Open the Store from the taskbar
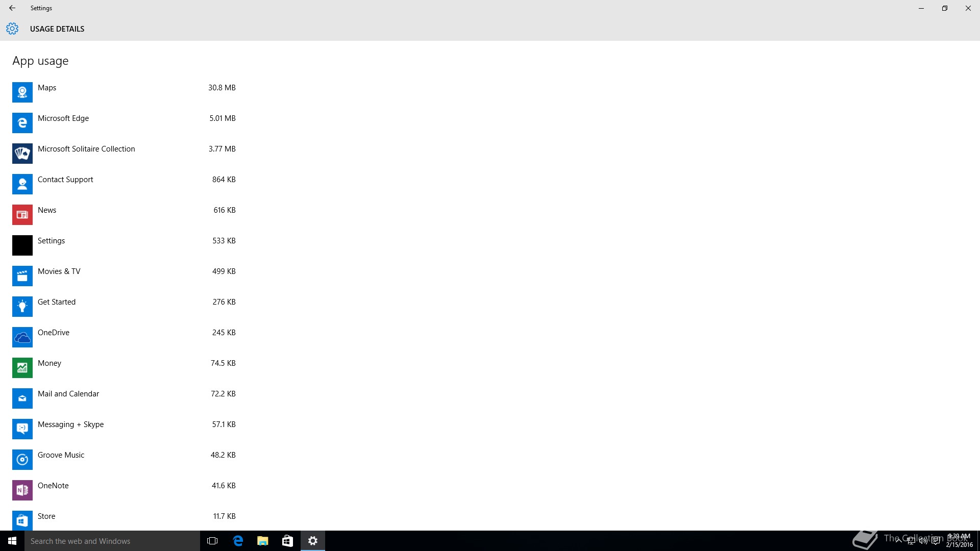The image size is (980, 551). point(287,541)
